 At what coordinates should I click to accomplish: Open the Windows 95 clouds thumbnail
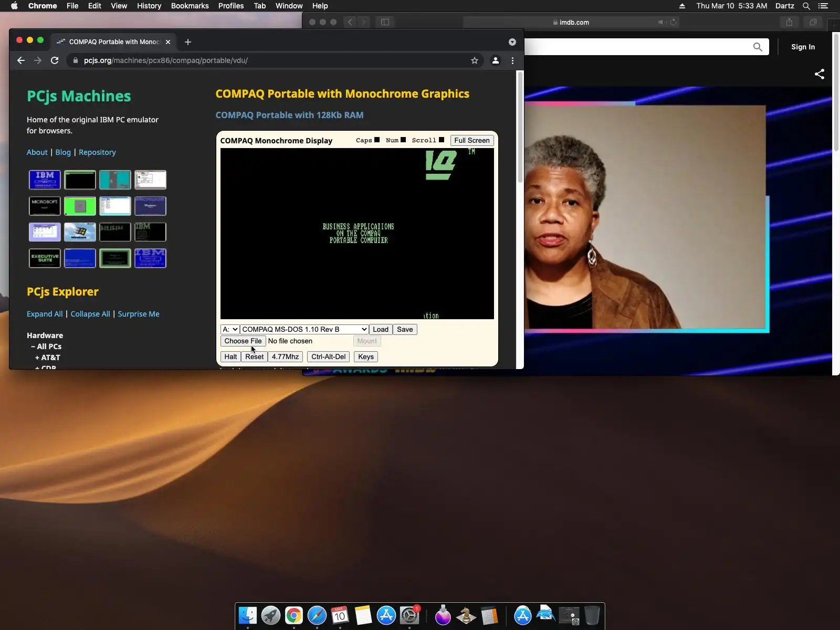80,232
